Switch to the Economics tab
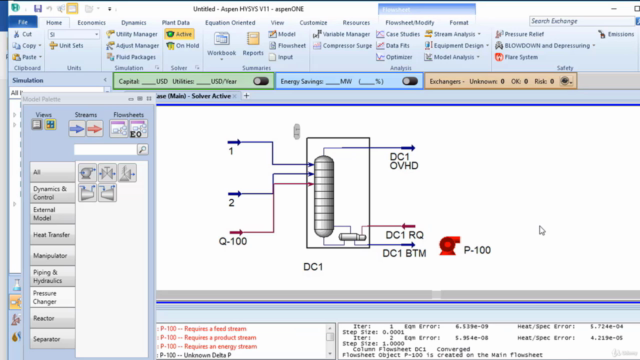The image size is (640, 360). coord(91,23)
